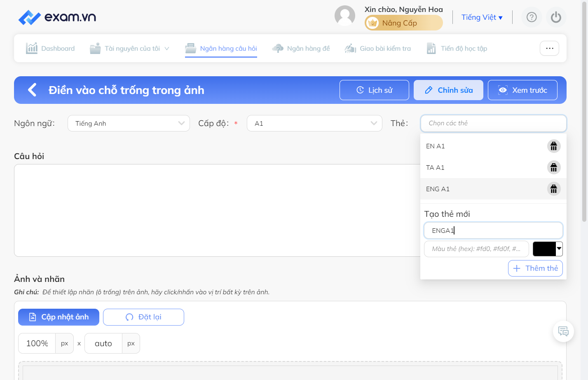Open Tiến độ học tập tab
This screenshot has width=588, height=380.
pyautogui.click(x=457, y=48)
